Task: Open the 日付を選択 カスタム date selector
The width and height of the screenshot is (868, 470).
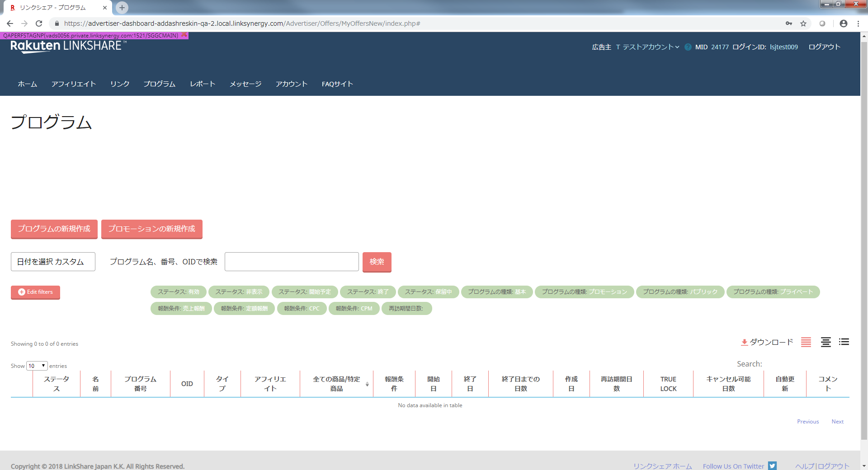Action: [x=53, y=262]
